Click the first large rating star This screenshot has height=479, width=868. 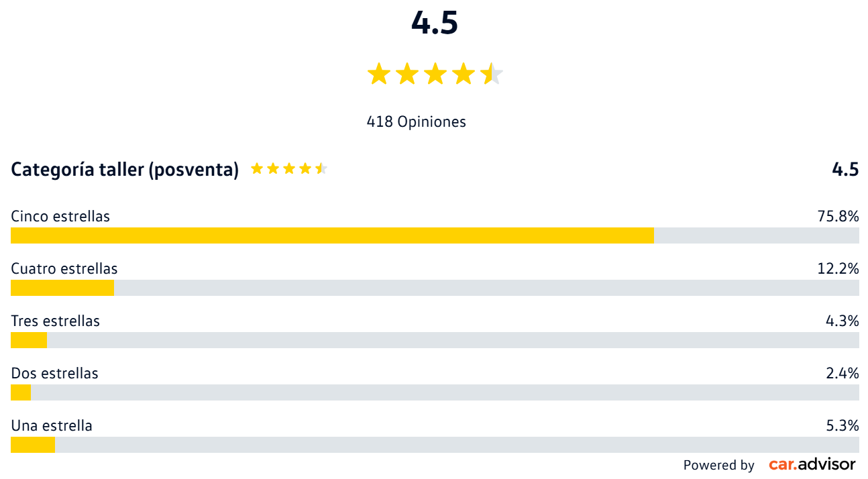coord(379,74)
